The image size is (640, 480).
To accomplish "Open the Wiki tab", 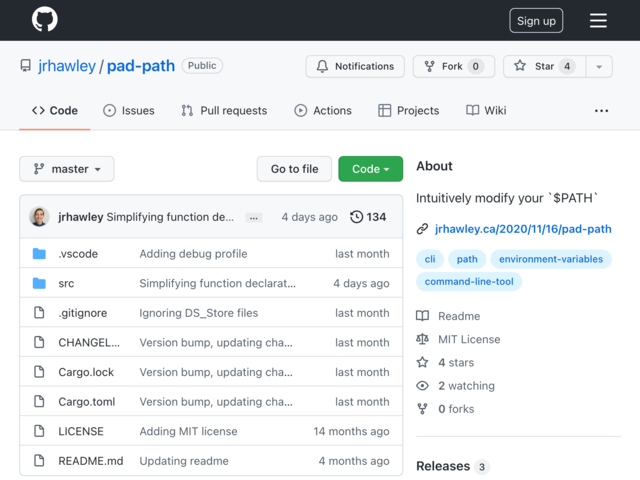I will [x=486, y=111].
